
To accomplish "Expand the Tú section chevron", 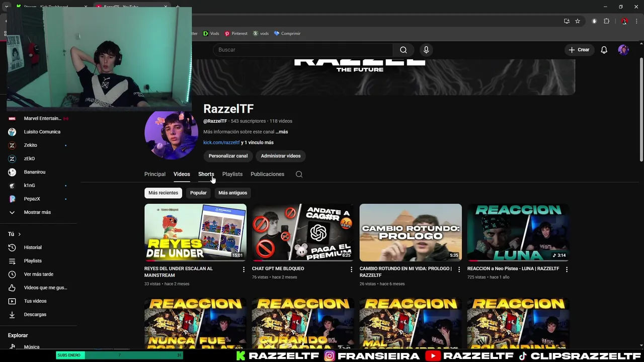I will (19, 234).
